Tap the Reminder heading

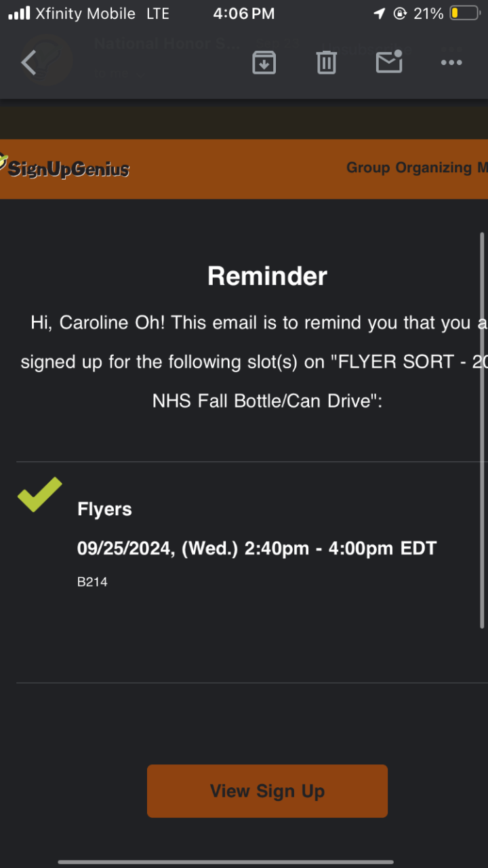267,276
